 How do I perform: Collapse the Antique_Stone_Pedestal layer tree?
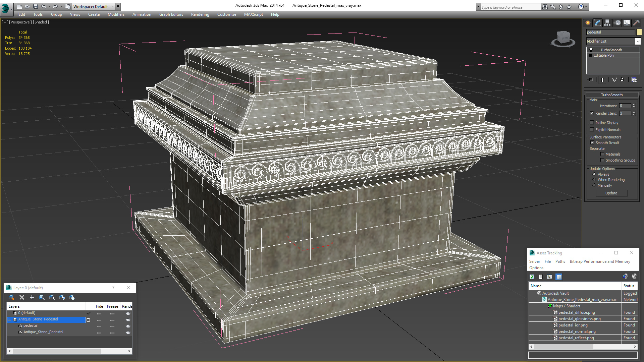pos(10,319)
